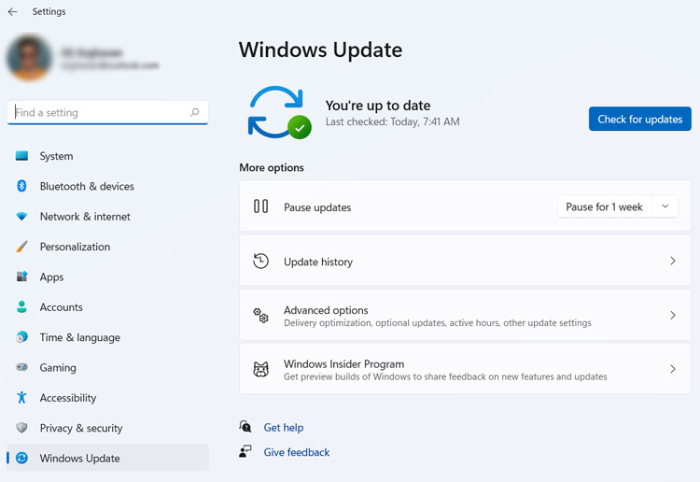This screenshot has height=482, width=700.
Task: Click the Advanced options gears icon
Action: [261, 316]
